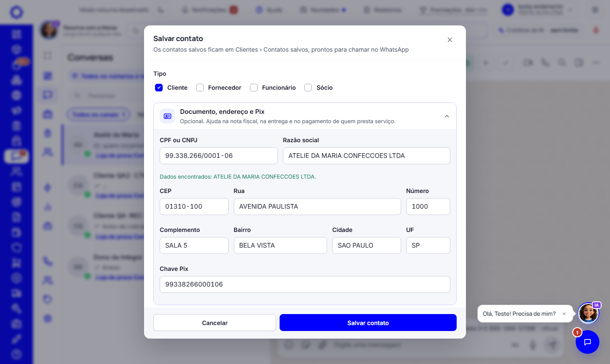Cancel saving the contact
The height and width of the screenshot is (364, 610).
pyautogui.click(x=215, y=323)
